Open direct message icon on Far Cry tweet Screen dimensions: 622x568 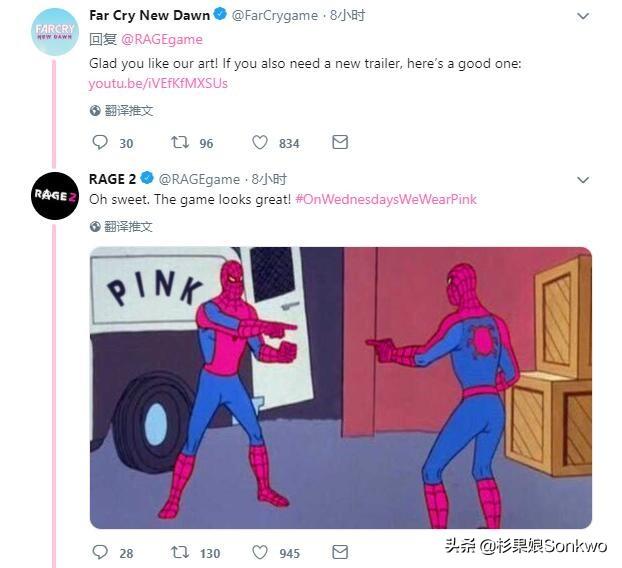click(340, 142)
